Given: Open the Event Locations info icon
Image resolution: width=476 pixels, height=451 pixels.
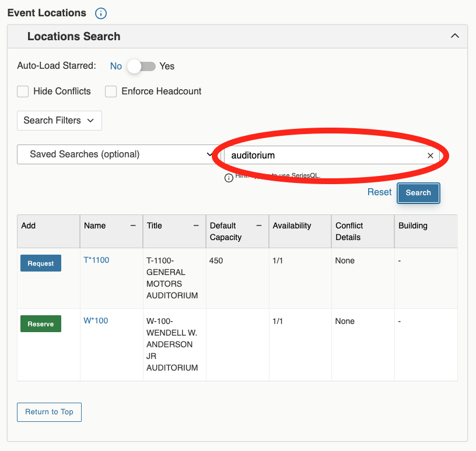Looking at the screenshot, I should [101, 13].
